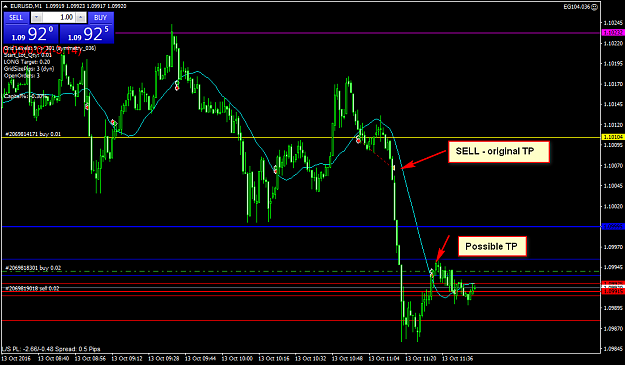The width and height of the screenshot is (625, 365).
Task: Click the LONG Target: 0.20 label
Action: pos(27,62)
